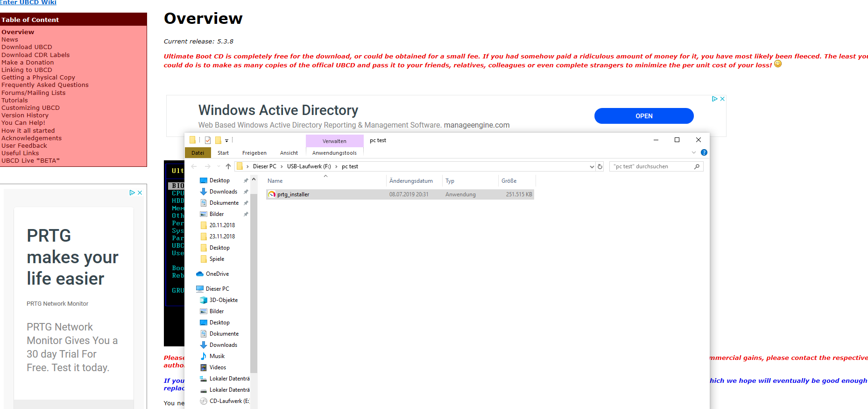This screenshot has height=409, width=868.
Task: Open the address bar history dropdown
Action: pos(592,166)
